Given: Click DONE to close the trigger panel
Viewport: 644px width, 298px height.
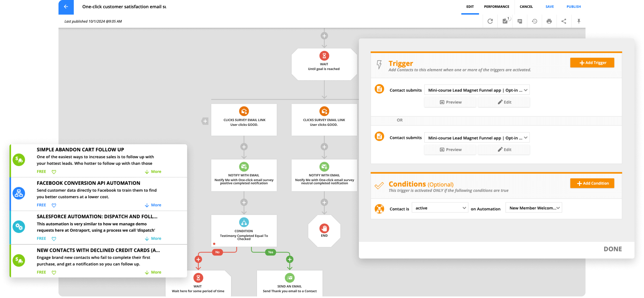Looking at the screenshot, I should [x=613, y=249].
